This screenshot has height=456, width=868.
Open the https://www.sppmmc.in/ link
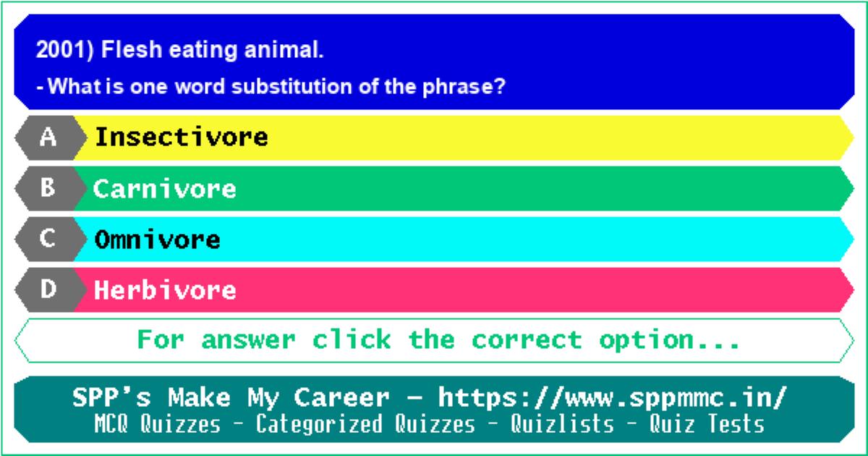(613, 398)
